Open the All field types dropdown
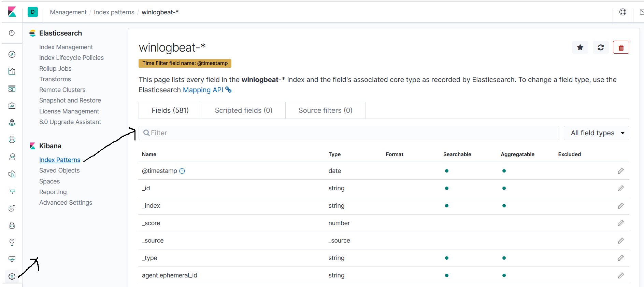The image size is (644, 287). 597,133
